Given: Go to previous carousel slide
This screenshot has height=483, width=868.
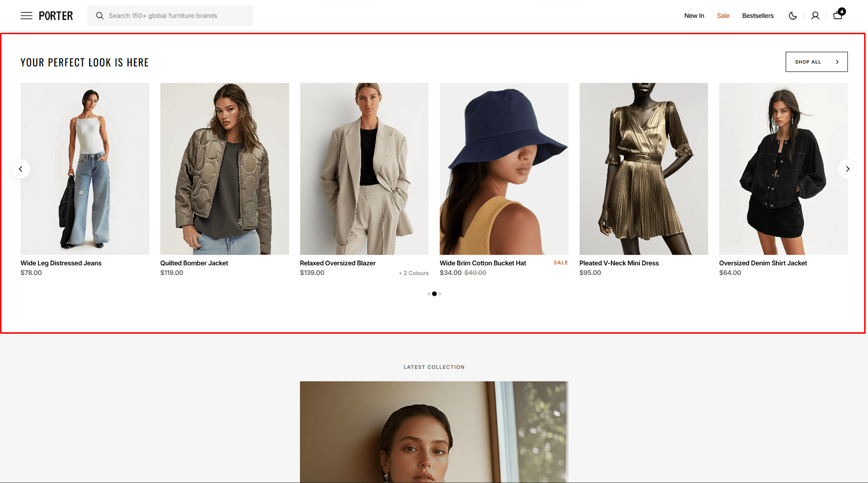Looking at the screenshot, I should tap(21, 169).
